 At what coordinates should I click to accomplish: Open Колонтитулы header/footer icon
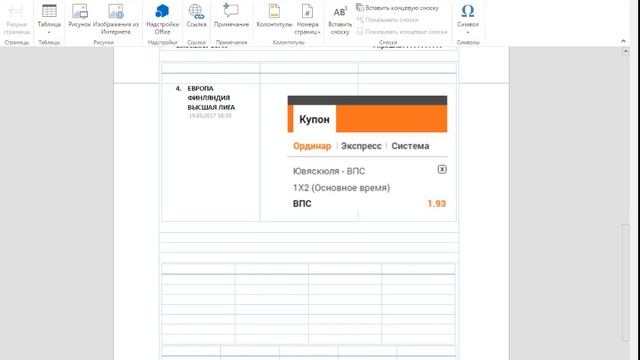(x=274, y=11)
